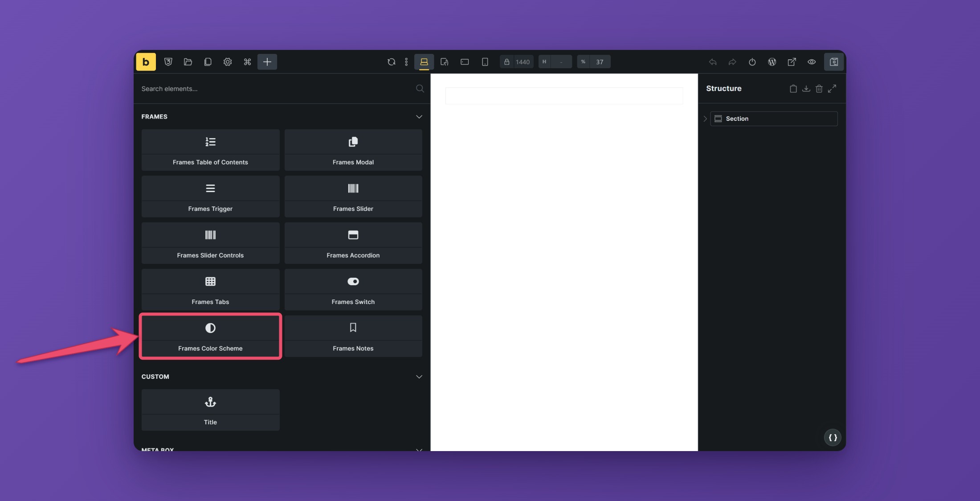Image resolution: width=980 pixels, height=501 pixels.
Task: Select the Section item in Structure
Action: [x=774, y=119]
